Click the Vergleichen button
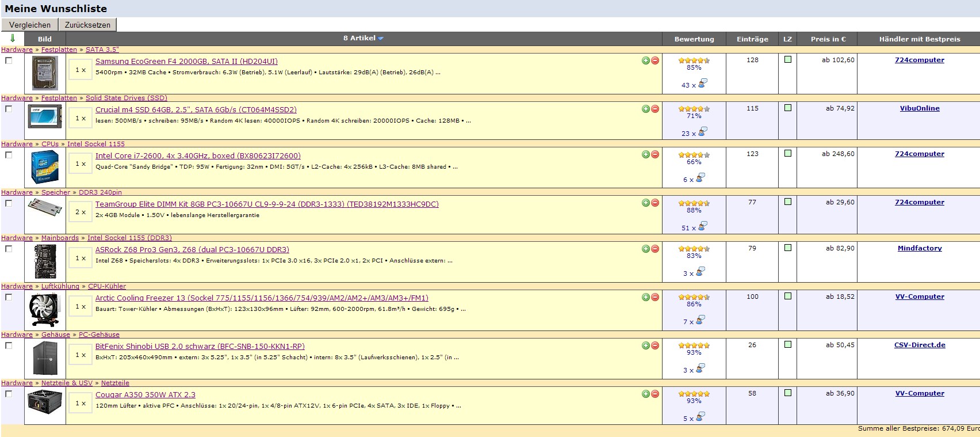Screen dimensions: 980x437 tap(30, 25)
